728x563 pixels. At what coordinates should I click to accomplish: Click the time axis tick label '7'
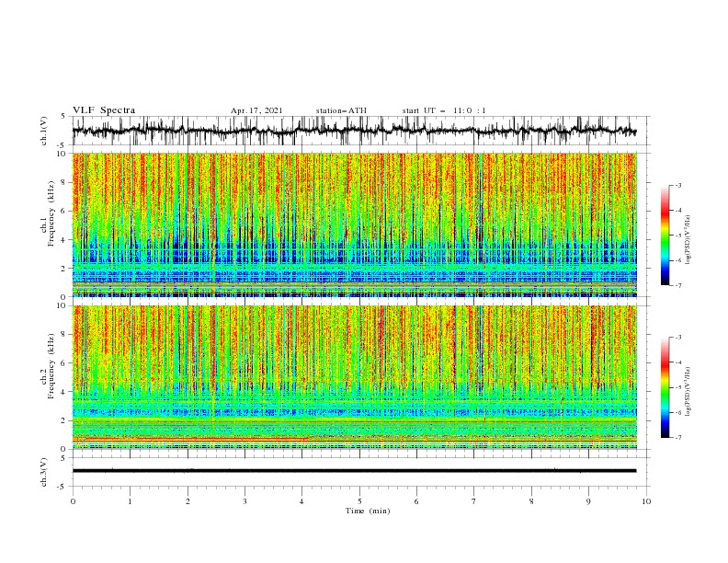point(474,501)
